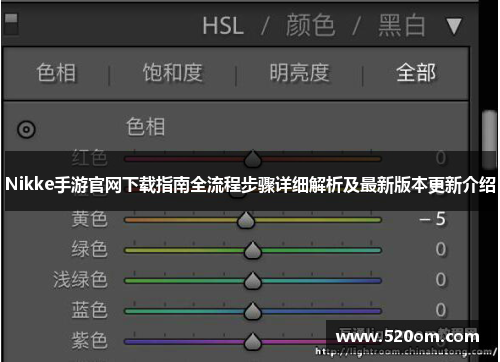Open the 全部 tab
This screenshot has width=500, height=362.
coord(416,72)
